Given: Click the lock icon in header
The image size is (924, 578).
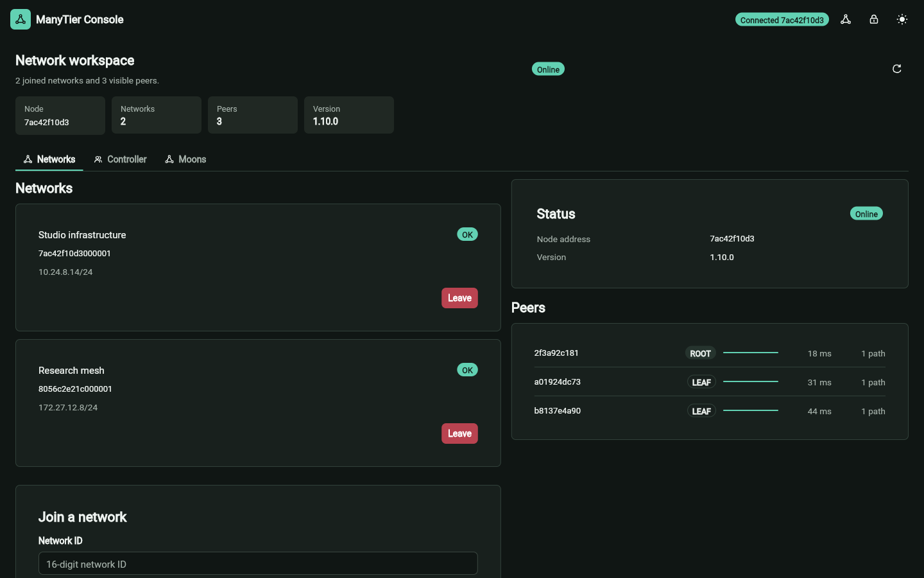Looking at the screenshot, I should 874,19.
